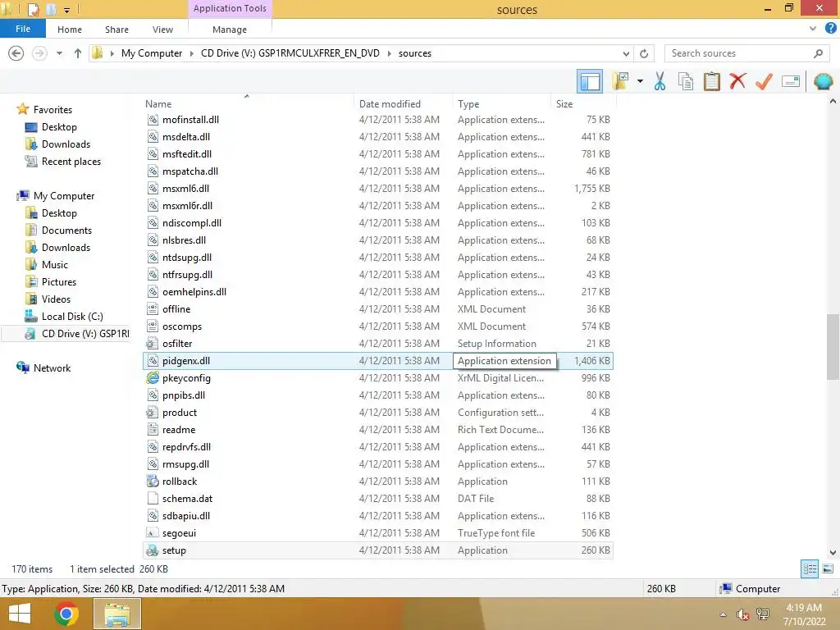Open the recent locations dropdown arrow
Image resolution: width=840 pixels, height=630 pixels.
(x=59, y=53)
